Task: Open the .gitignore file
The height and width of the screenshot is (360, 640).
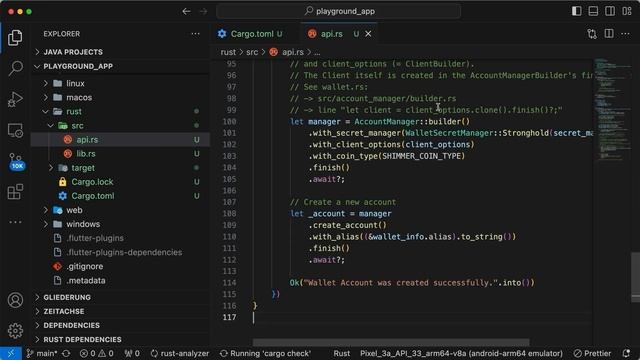Action: coord(120,266)
